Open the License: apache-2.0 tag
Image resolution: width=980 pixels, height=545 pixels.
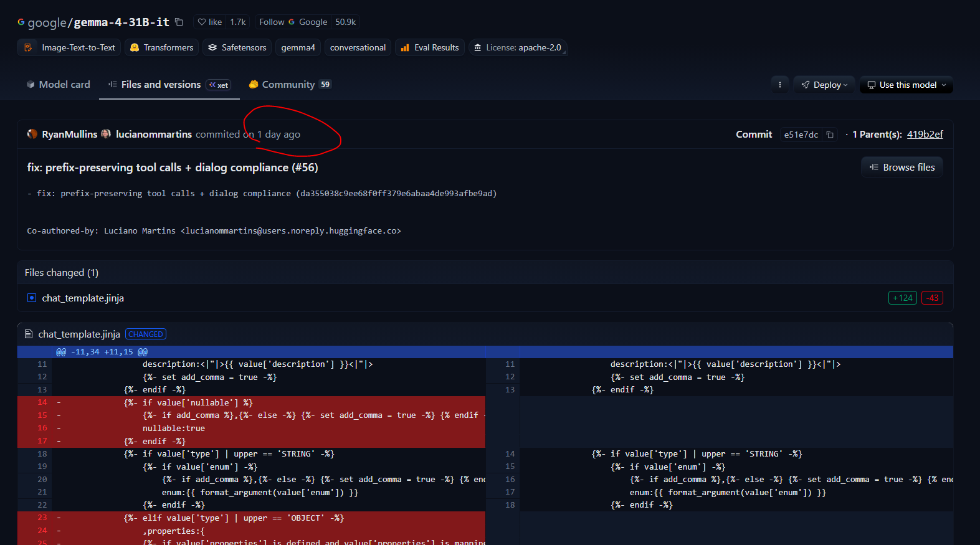point(517,47)
